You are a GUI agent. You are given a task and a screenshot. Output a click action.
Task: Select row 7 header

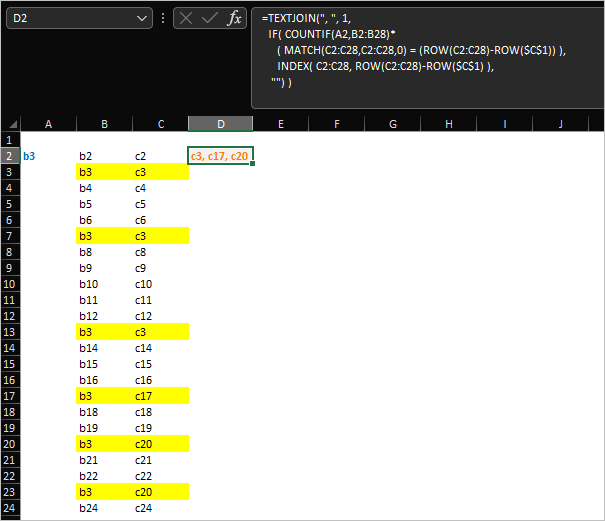pyautogui.click(x=10, y=236)
